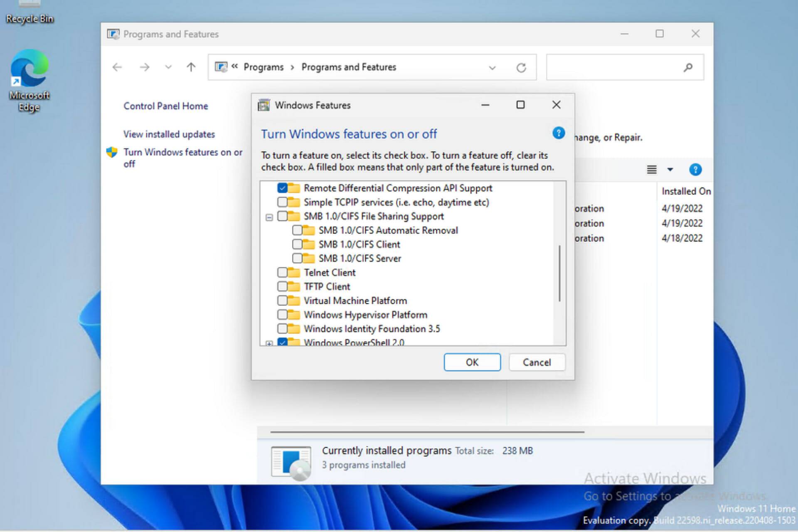Collapse SMB 1.0/CIFS File Sharing Support node
798x532 pixels.
[269, 217]
